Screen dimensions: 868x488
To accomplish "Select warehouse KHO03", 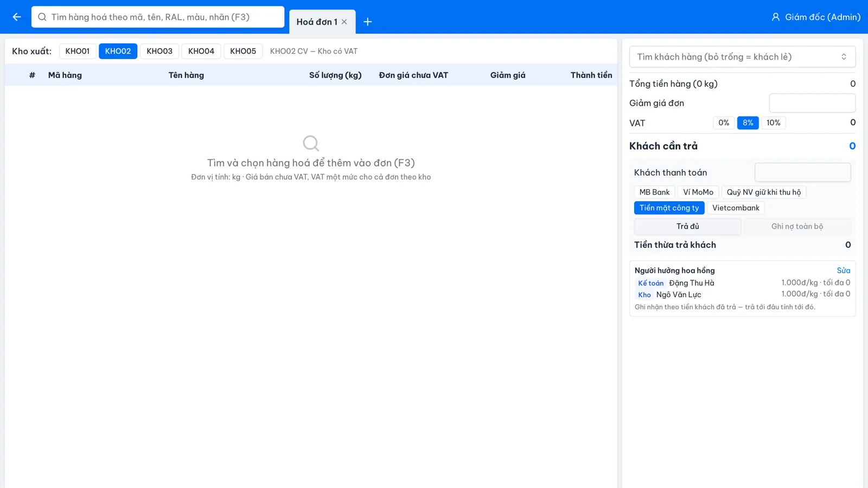I will point(159,51).
